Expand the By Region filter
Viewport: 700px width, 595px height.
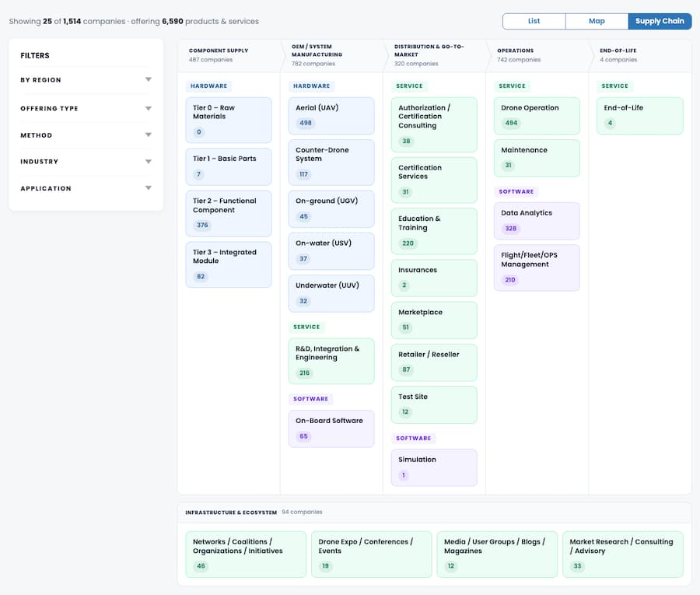(86, 80)
